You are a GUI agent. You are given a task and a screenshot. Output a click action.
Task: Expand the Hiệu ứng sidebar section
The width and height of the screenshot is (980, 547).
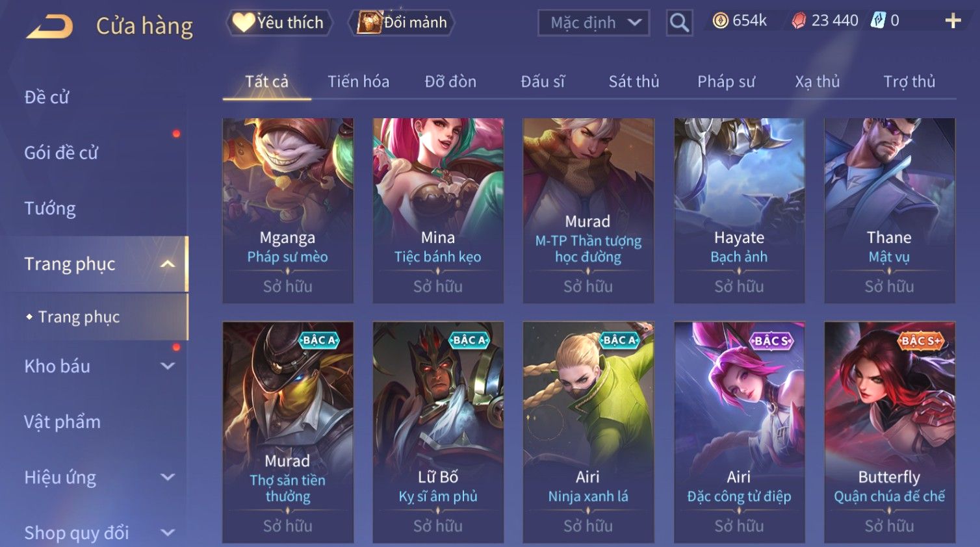(167, 477)
